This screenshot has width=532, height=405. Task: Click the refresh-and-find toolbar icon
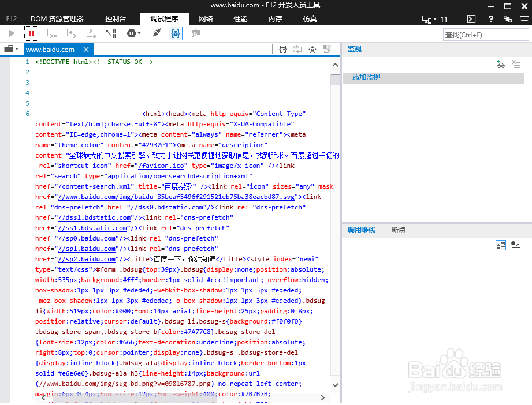click(x=196, y=33)
